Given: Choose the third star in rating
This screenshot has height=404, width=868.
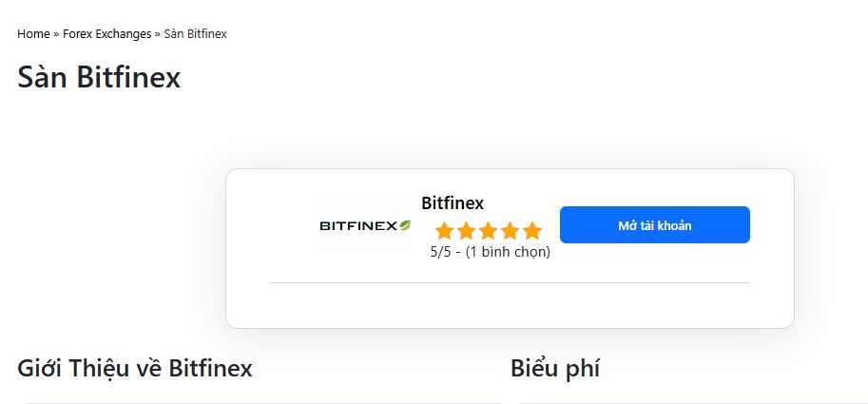Looking at the screenshot, I should [x=489, y=230].
